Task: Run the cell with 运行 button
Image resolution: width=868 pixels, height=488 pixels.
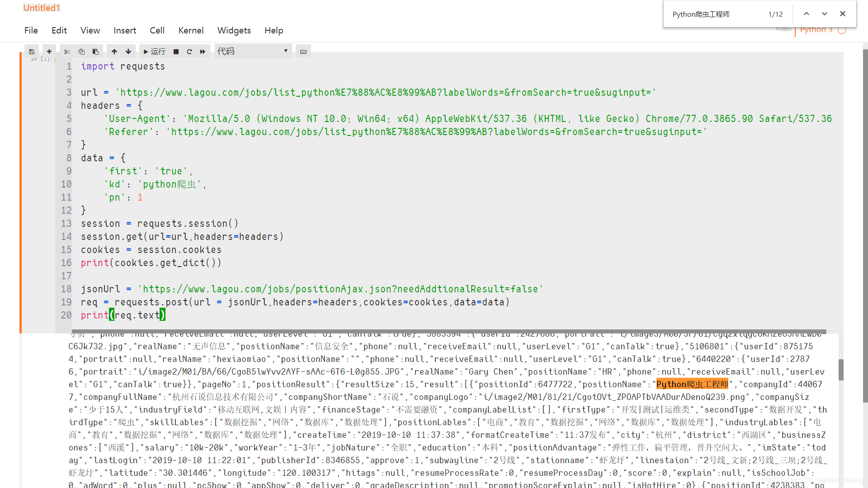Action: pyautogui.click(x=154, y=52)
